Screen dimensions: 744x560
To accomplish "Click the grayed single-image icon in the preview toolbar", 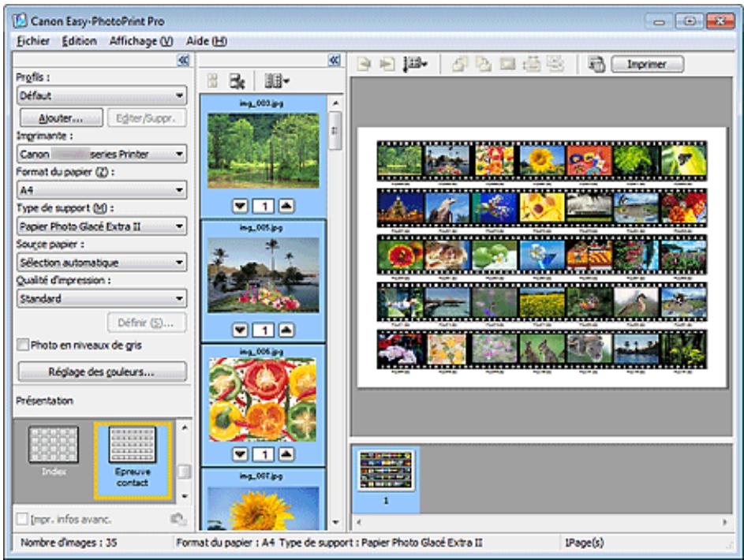I will coord(507,64).
